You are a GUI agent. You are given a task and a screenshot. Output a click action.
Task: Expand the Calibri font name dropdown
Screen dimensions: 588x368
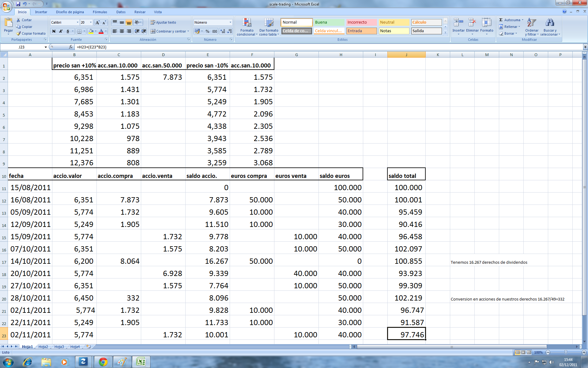tap(77, 22)
